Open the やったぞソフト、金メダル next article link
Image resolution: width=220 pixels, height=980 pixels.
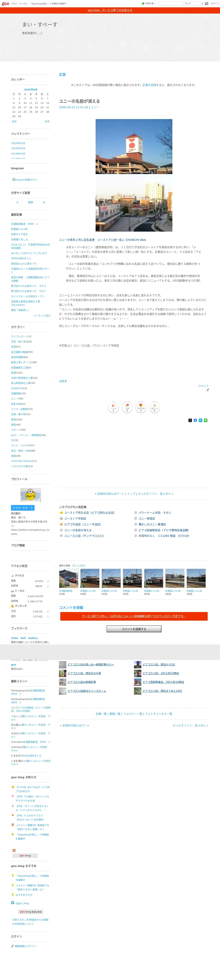tap(155, 494)
